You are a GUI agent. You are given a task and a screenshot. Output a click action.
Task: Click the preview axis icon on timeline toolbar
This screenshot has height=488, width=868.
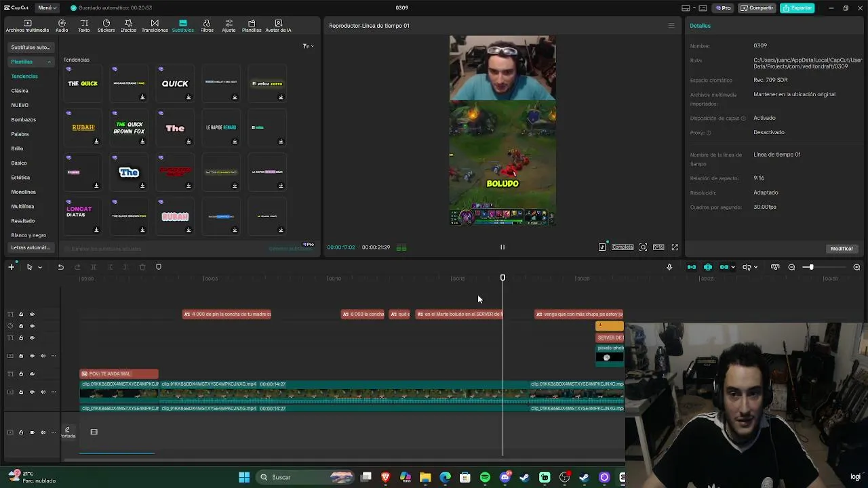[775, 267]
